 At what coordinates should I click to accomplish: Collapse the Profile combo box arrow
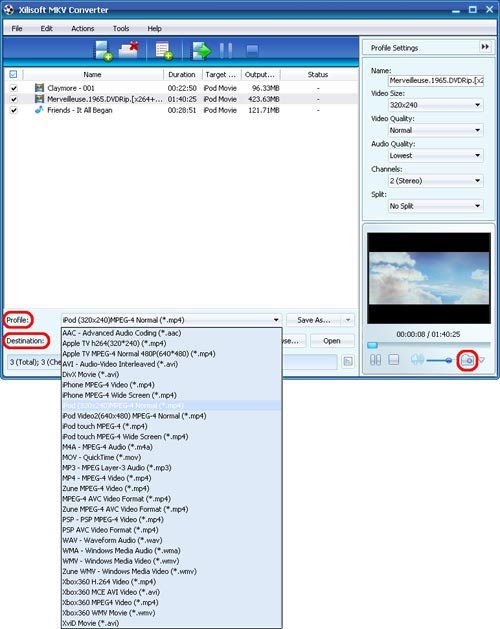(x=276, y=320)
